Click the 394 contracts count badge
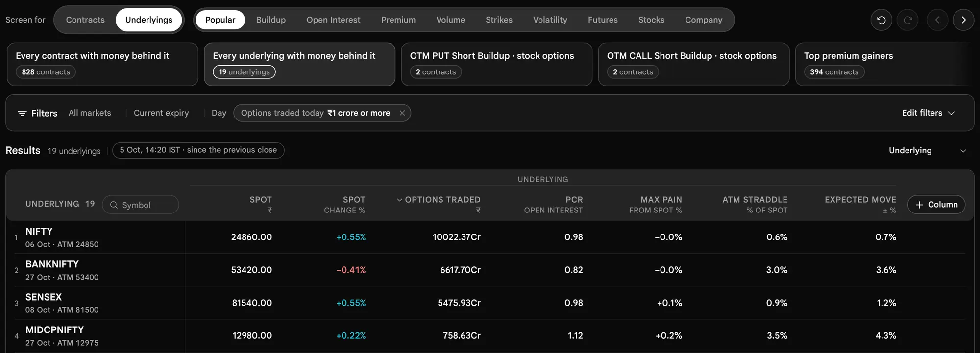The image size is (980, 353). click(834, 72)
